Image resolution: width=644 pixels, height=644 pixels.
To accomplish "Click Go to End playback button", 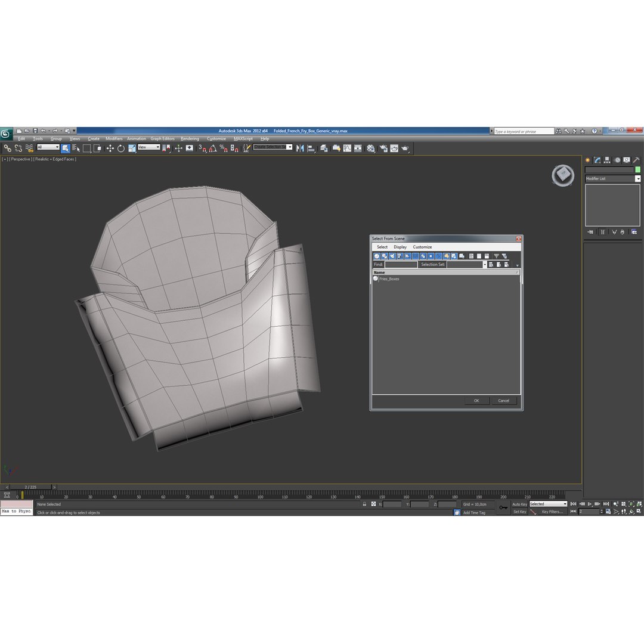I will 606,504.
